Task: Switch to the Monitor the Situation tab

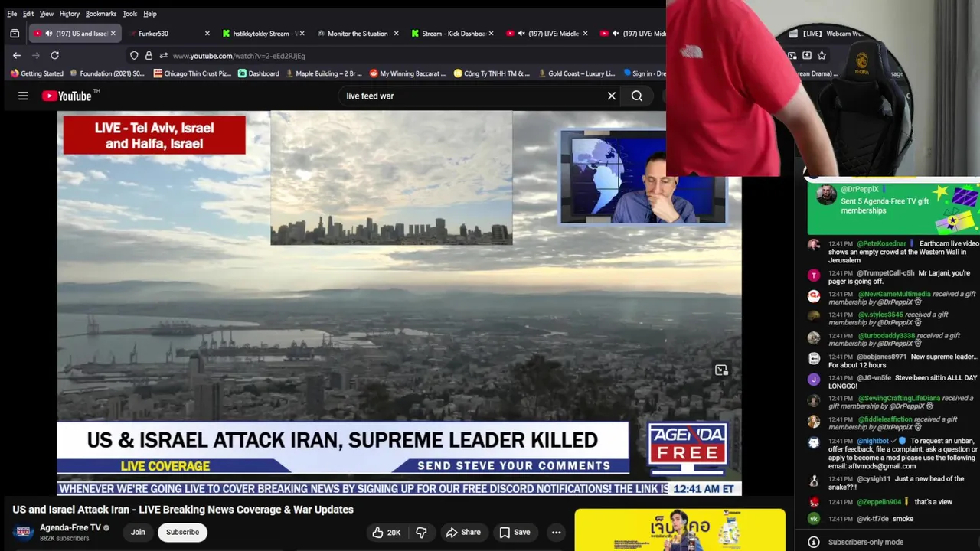Action: pos(357,34)
